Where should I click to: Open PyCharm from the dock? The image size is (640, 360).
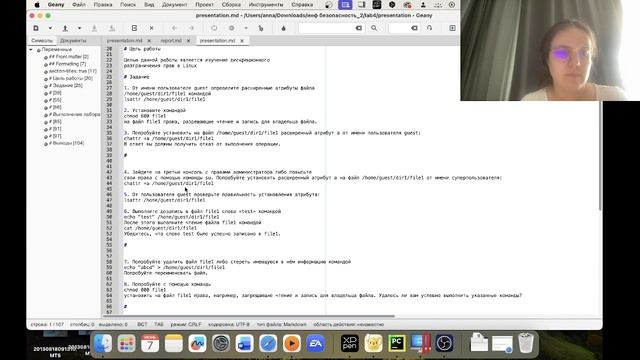click(x=397, y=343)
